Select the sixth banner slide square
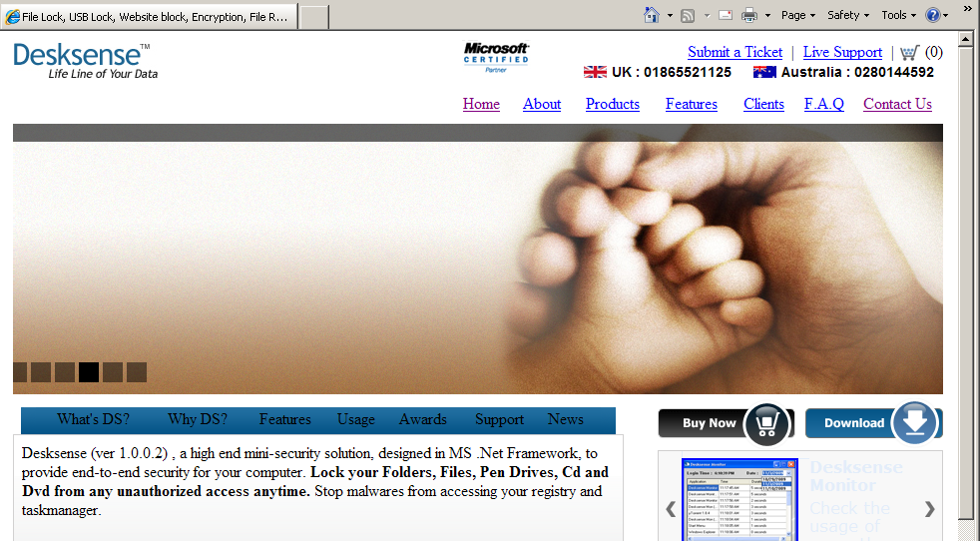The image size is (980, 541). tap(137, 372)
